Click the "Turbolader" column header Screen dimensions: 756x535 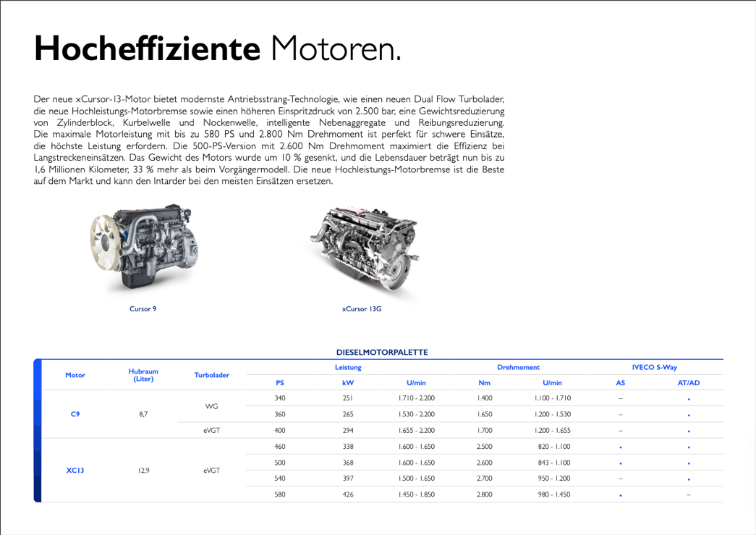tap(211, 375)
